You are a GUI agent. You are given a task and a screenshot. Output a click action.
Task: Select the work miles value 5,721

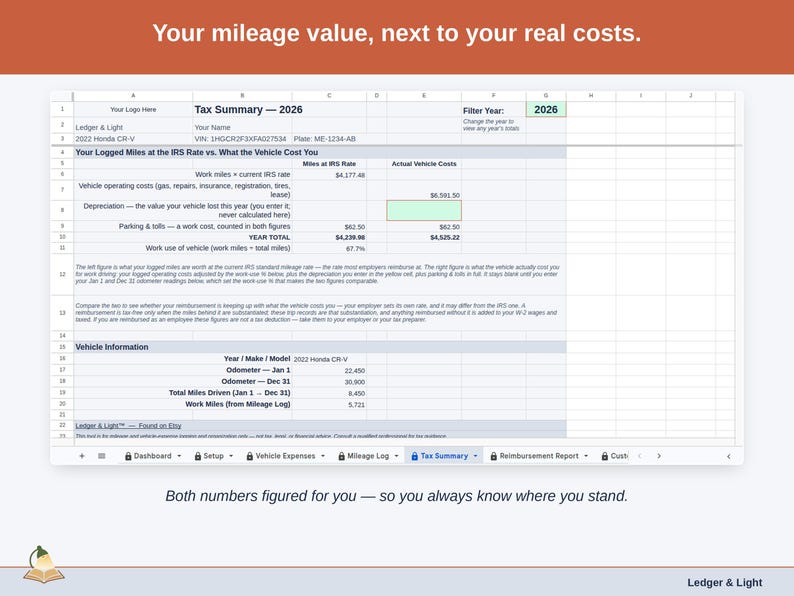(x=329, y=404)
